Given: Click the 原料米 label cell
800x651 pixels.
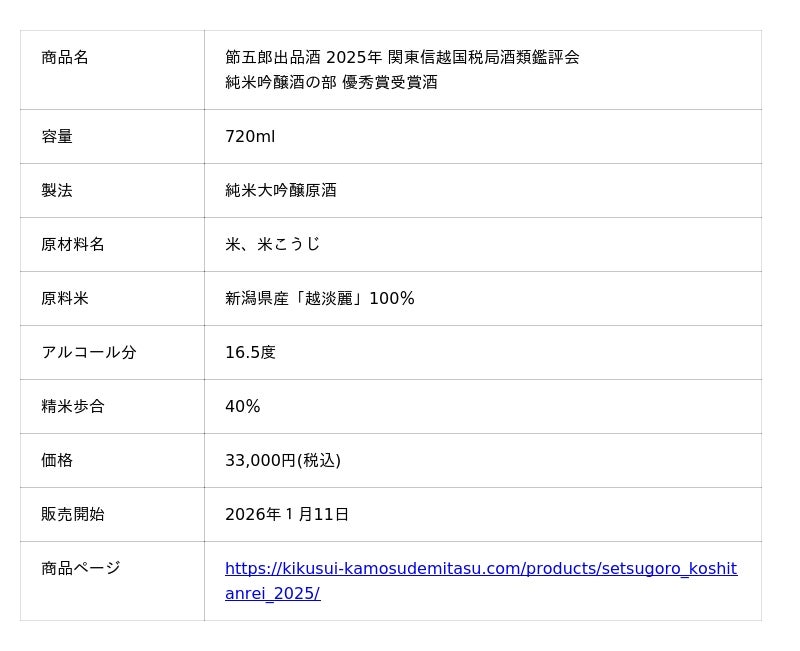Looking at the screenshot, I should (65, 299).
